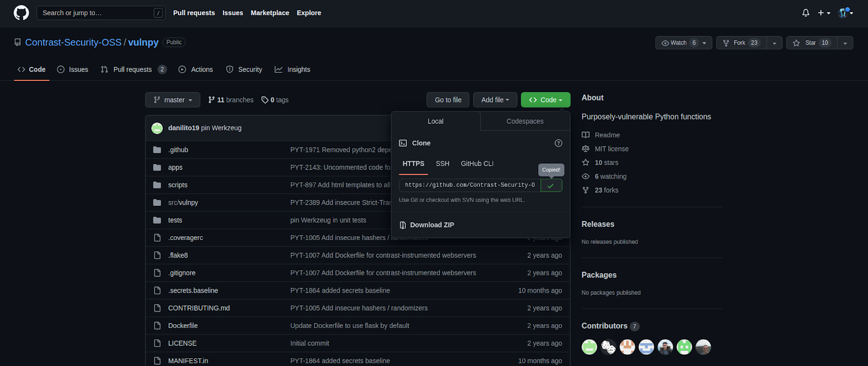This screenshot has height=366, width=868.
Task: Fork the vulnpy repository
Action: tap(741, 43)
